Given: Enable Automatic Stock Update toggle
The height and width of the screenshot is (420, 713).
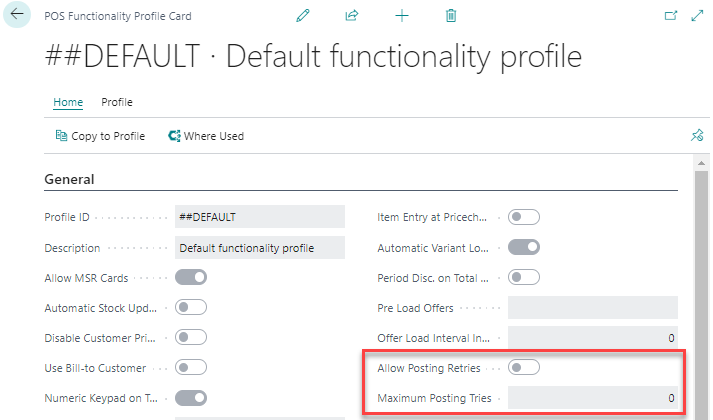Looking at the screenshot, I should (191, 308).
